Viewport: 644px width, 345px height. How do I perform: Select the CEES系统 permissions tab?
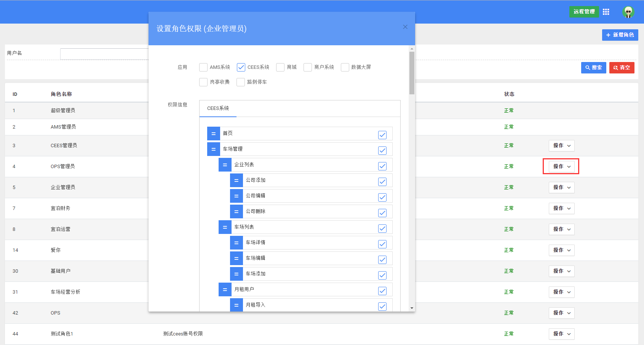point(218,108)
